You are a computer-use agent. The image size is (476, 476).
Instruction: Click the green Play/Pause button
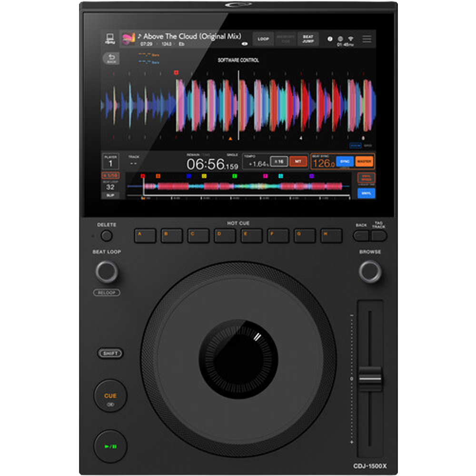point(110,446)
